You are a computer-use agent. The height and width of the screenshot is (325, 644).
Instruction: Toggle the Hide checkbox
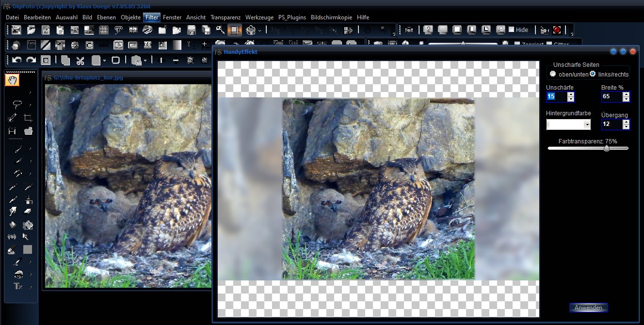tap(511, 30)
